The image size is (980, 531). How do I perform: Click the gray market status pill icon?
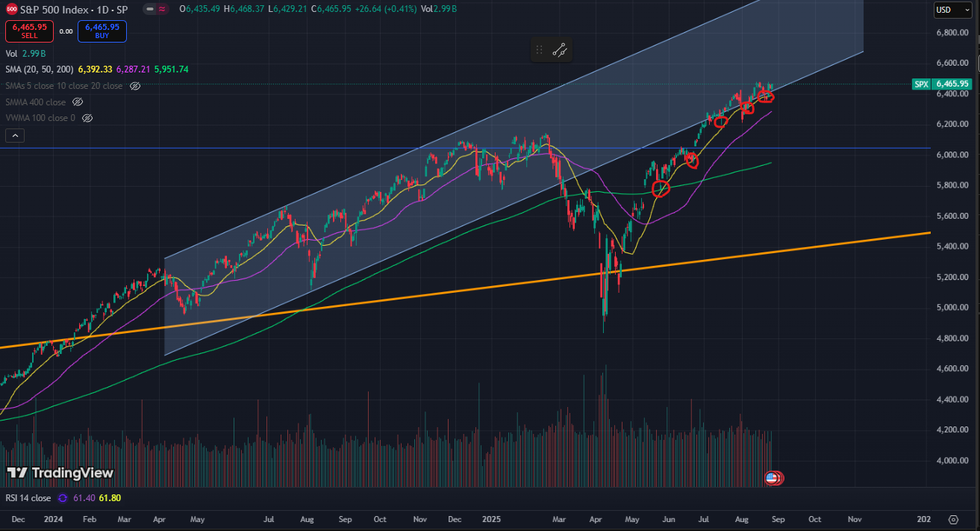(151, 9)
